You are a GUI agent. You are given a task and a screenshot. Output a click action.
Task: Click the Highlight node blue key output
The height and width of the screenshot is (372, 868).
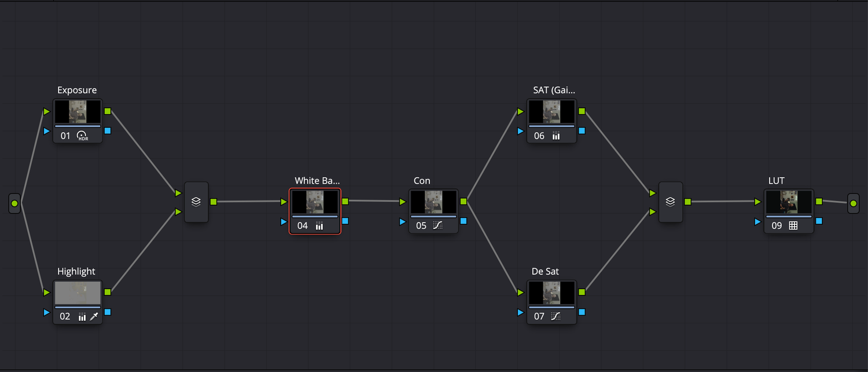coord(108,312)
